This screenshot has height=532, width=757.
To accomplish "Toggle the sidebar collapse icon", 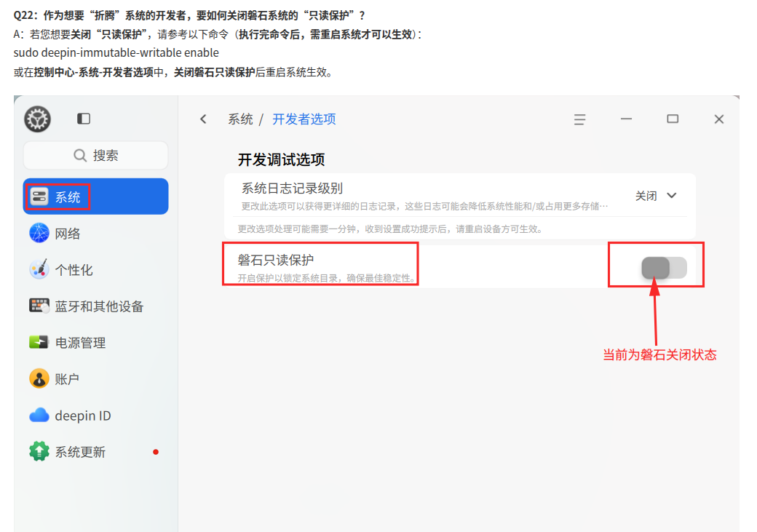I will pos(84,119).
